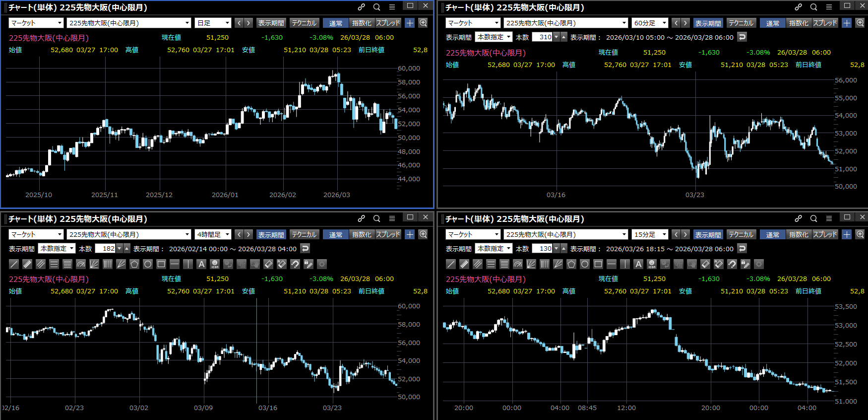Click the 本数 input field showing 310

click(x=542, y=37)
